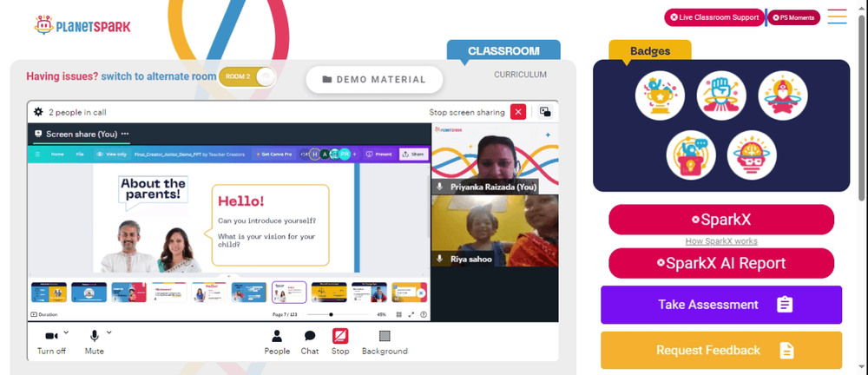Open Canva hamburger menu in shared screen
The image size is (868, 375).
tap(37, 154)
